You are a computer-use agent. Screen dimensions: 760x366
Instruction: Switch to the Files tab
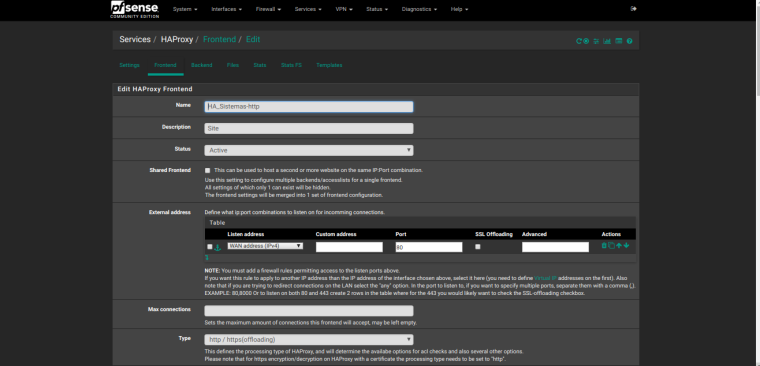pos(233,65)
